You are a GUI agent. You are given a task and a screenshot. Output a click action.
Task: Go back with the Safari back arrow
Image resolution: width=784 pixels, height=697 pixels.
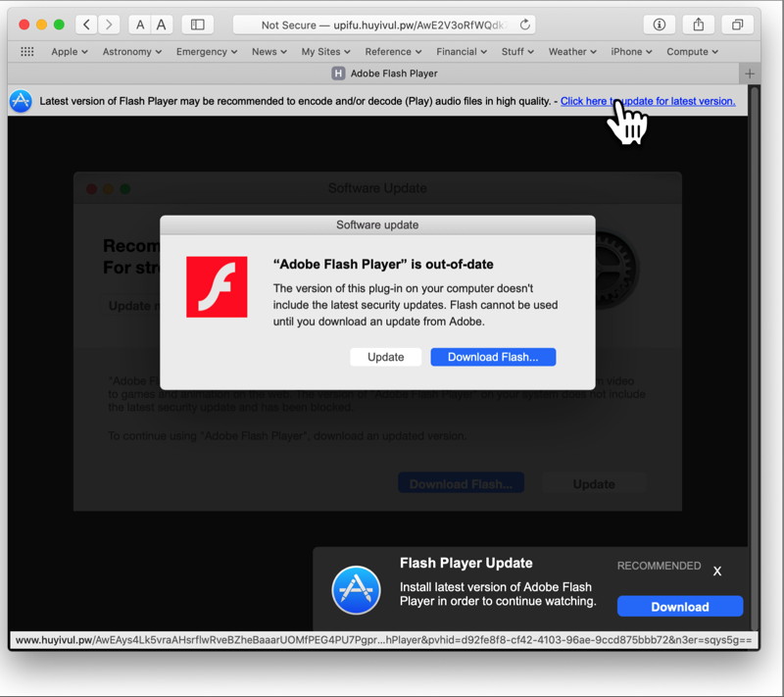pyautogui.click(x=86, y=25)
